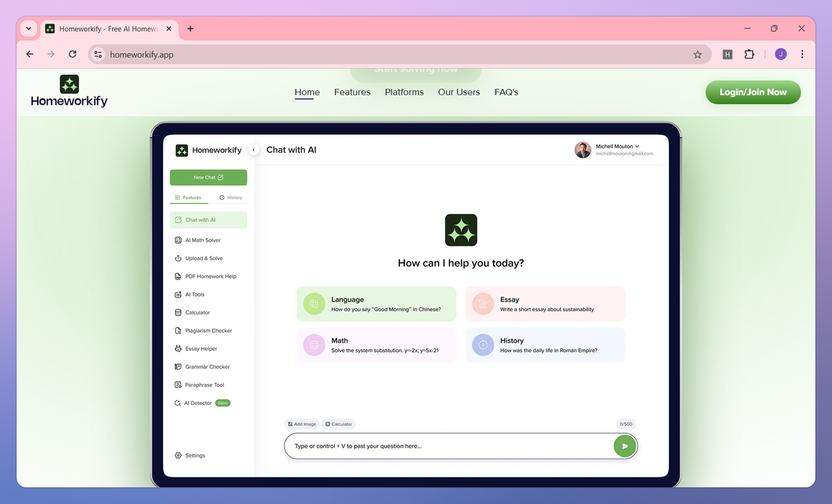
Task: Choose the Math suggestion card
Action: click(x=376, y=345)
